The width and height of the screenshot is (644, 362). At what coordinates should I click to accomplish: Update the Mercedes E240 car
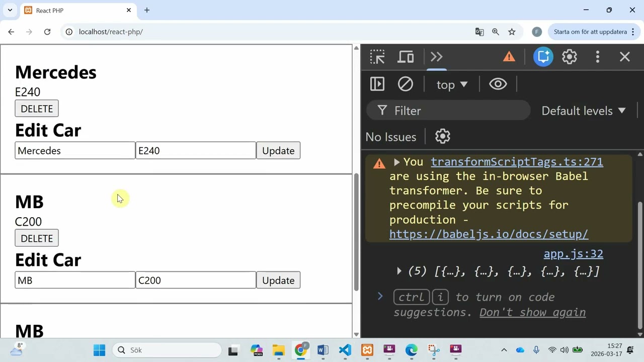pyautogui.click(x=278, y=151)
